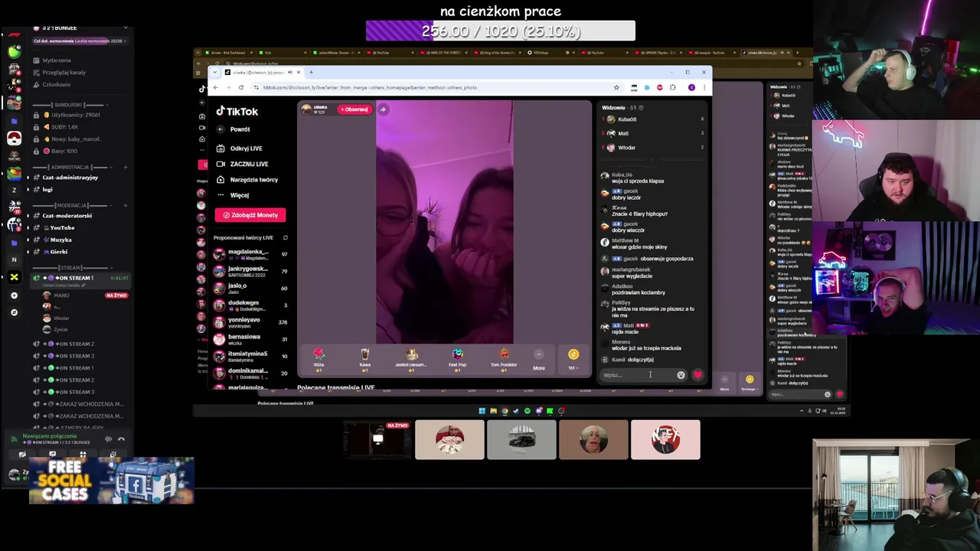Open Discord activities icon in voice panel
980x551 pixels.
[83, 455]
